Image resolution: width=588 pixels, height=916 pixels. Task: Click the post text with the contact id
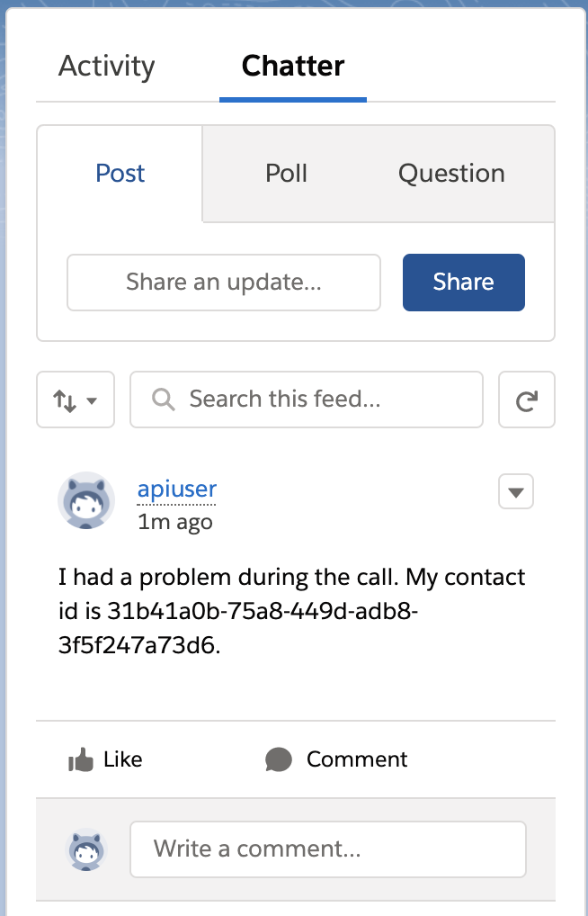292,611
